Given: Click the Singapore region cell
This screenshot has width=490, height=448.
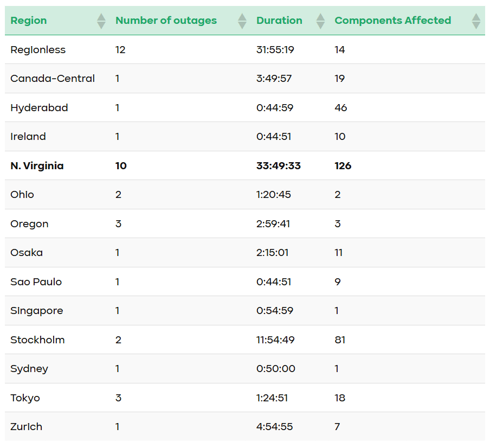Looking at the screenshot, I should coord(36,311).
